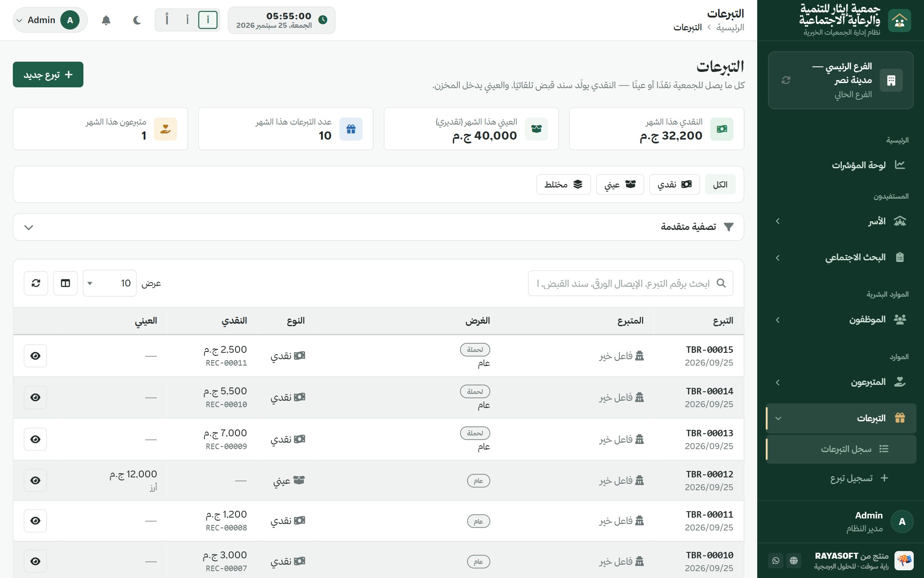924x578 pixels.
Task: Filter donations by مختلط tab
Action: [x=563, y=185]
